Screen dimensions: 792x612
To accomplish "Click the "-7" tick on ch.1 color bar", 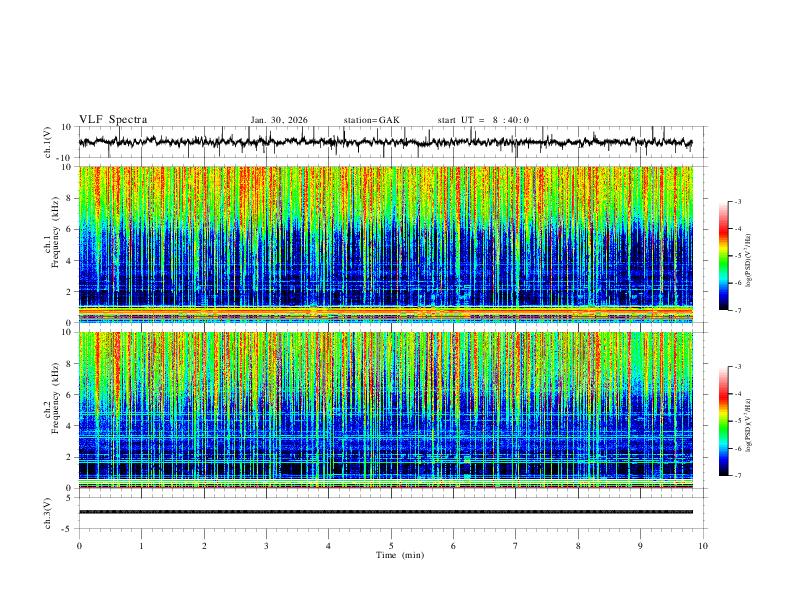I will (737, 310).
